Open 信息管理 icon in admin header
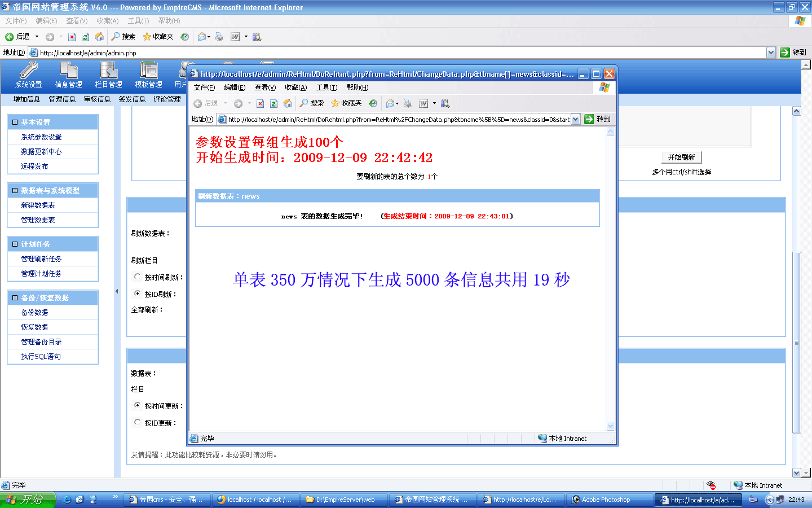Viewport: 812px width, 508px height. pos(68,74)
